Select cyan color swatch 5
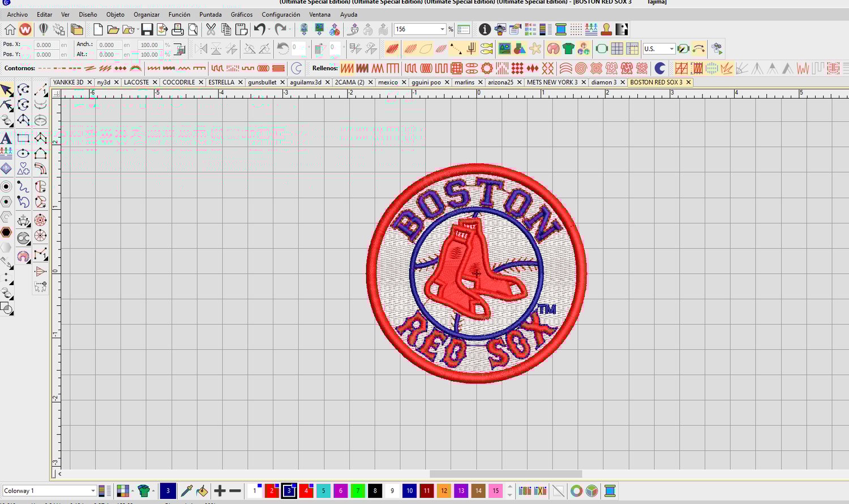The height and width of the screenshot is (504, 849). click(x=323, y=491)
